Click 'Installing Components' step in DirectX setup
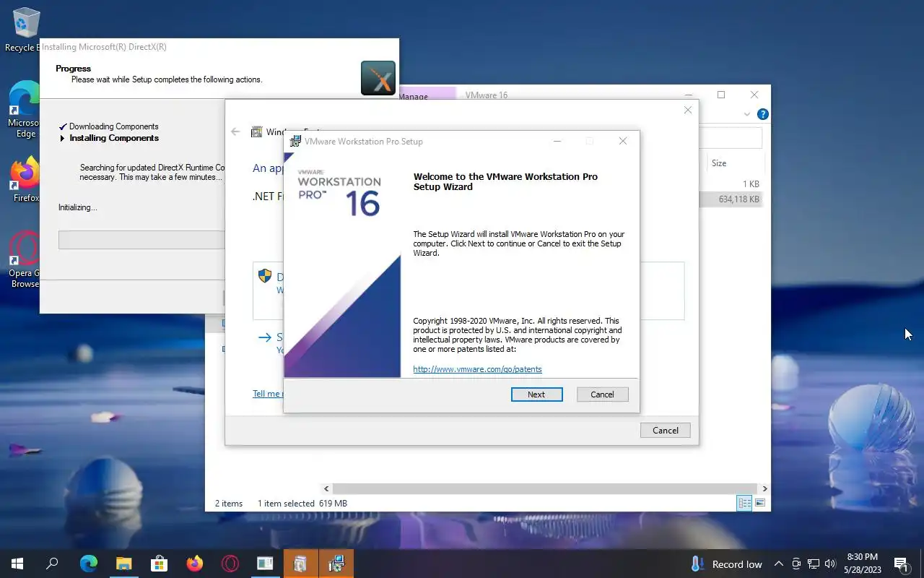This screenshot has height=578, width=924. coord(114,138)
